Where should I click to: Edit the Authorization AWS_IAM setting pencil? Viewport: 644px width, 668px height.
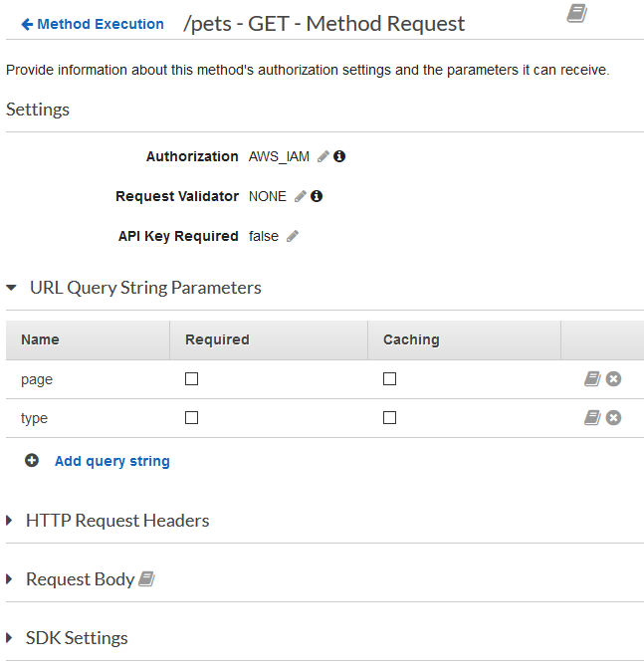click(x=322, y=156)
